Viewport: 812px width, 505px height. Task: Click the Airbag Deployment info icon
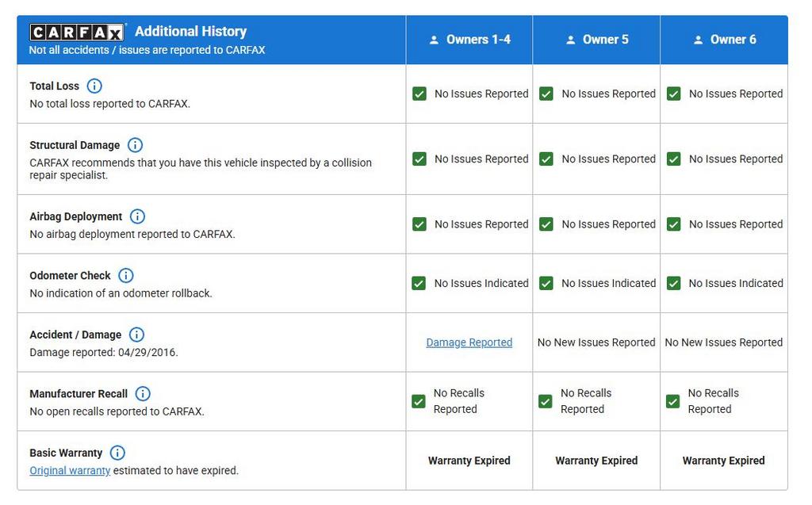[x=137, y=216]
